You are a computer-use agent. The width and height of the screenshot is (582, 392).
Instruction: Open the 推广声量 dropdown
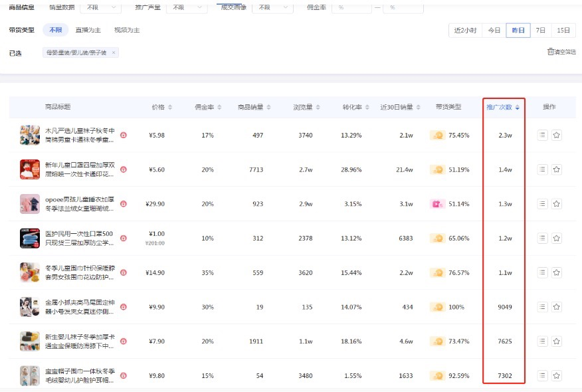187,7
